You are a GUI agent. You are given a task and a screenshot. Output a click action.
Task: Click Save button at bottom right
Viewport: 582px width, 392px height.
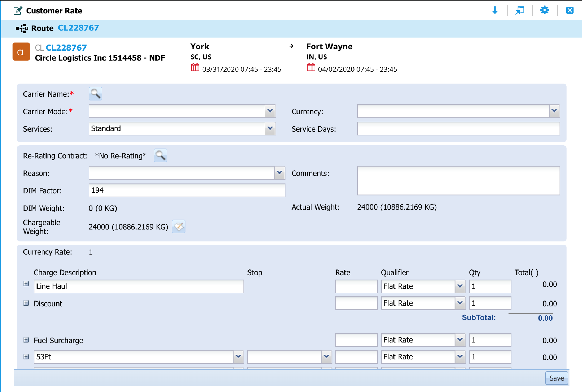556,378
